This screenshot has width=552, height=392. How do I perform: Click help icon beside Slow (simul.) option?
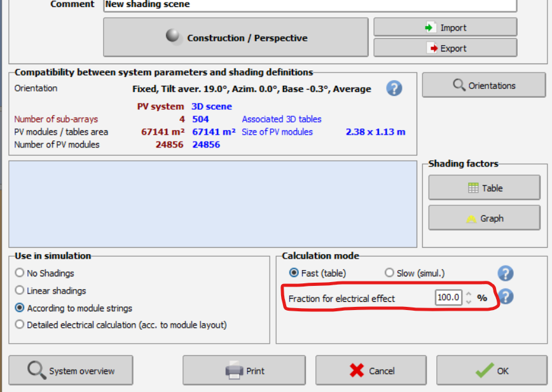tap(505, 273)
